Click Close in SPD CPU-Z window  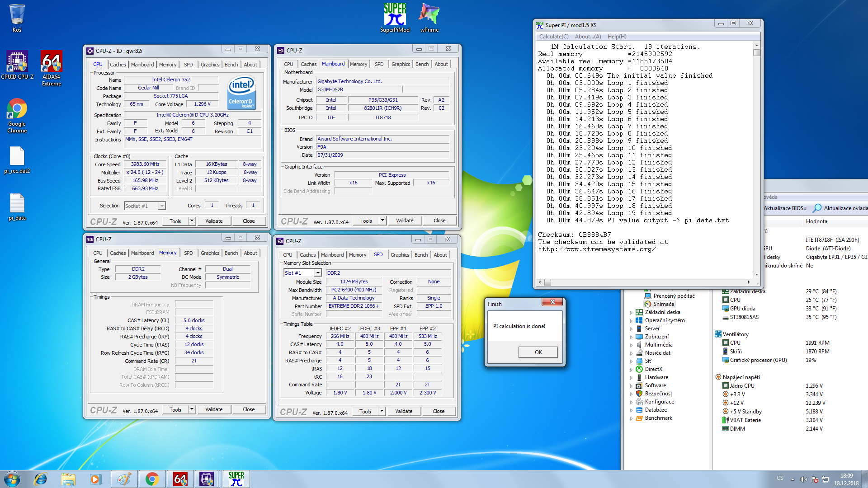pyautogui.click(x=439, y=411)
